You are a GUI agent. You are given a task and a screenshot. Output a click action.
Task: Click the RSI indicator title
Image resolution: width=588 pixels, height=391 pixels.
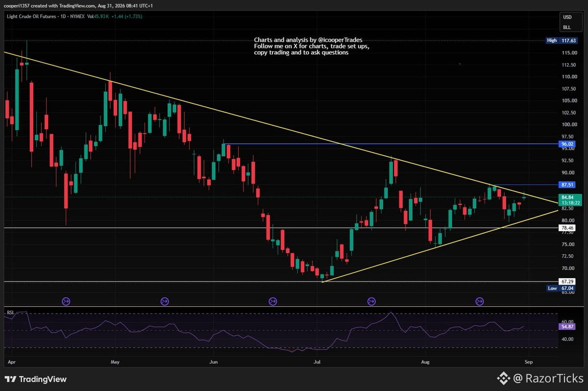[x=9, y=312]
